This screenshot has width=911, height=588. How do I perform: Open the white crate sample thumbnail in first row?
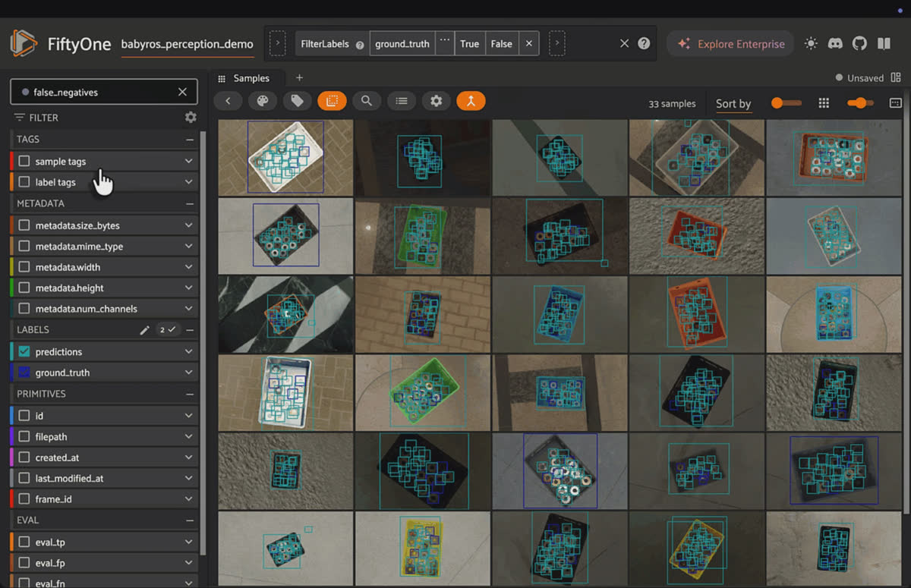(285, 158)
